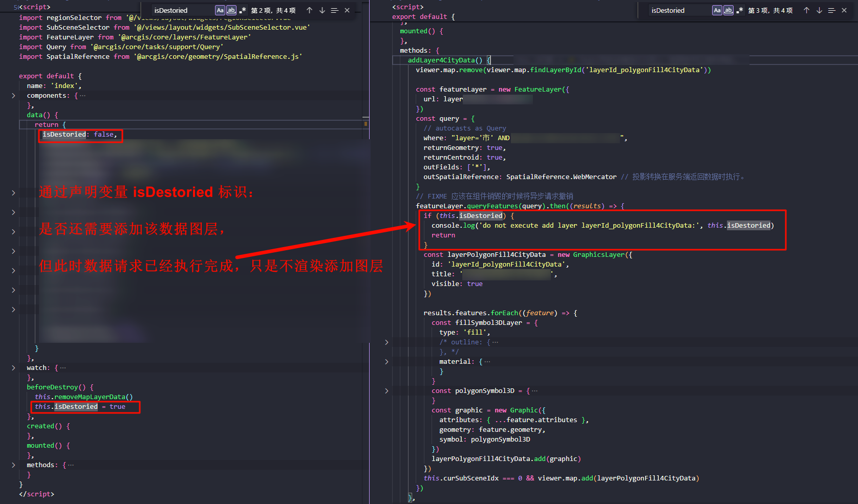The width and height of the screenshot is (858, 504).
Task: Click the import SubSceneSelector line
Action: pos(164,28)
